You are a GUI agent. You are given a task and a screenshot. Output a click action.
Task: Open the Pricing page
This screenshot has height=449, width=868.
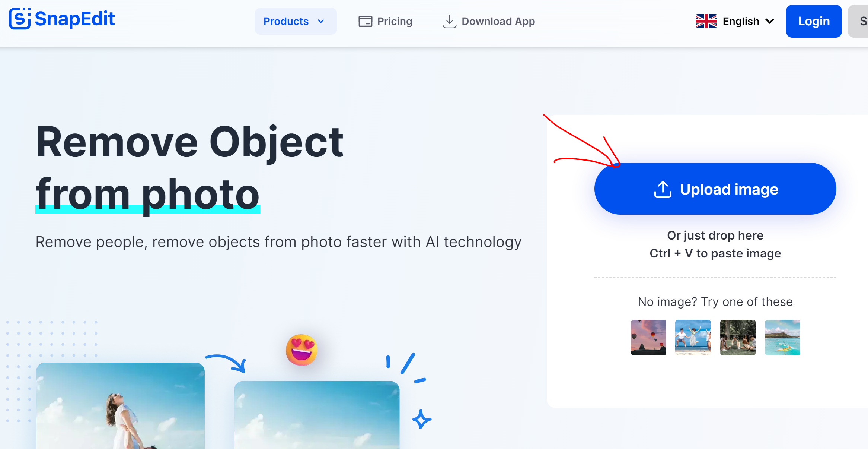[395, 21]
